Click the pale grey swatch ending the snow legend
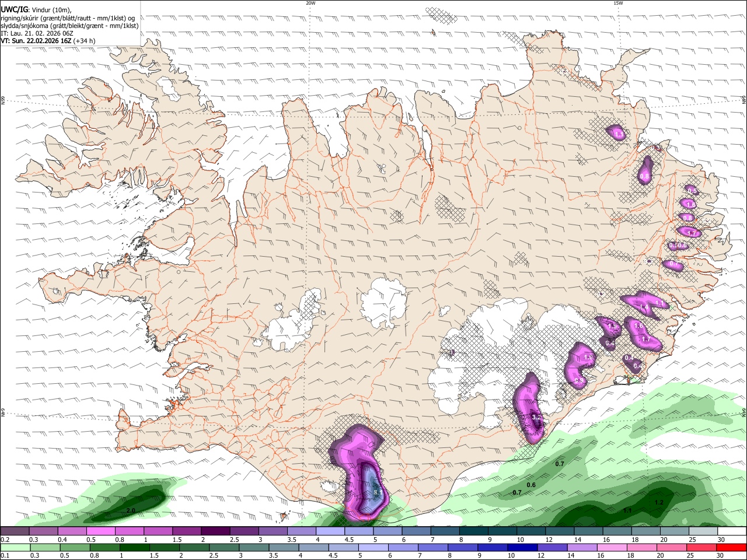 click(703, 531)
